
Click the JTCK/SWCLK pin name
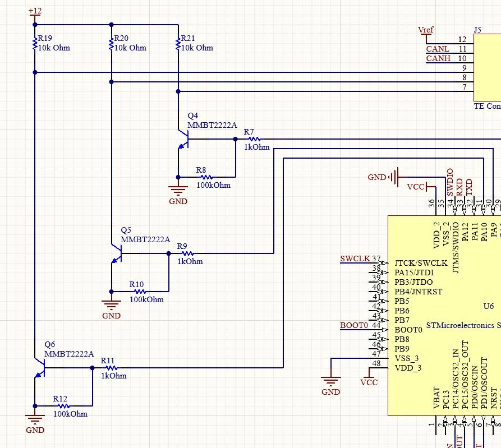(421, 263)
